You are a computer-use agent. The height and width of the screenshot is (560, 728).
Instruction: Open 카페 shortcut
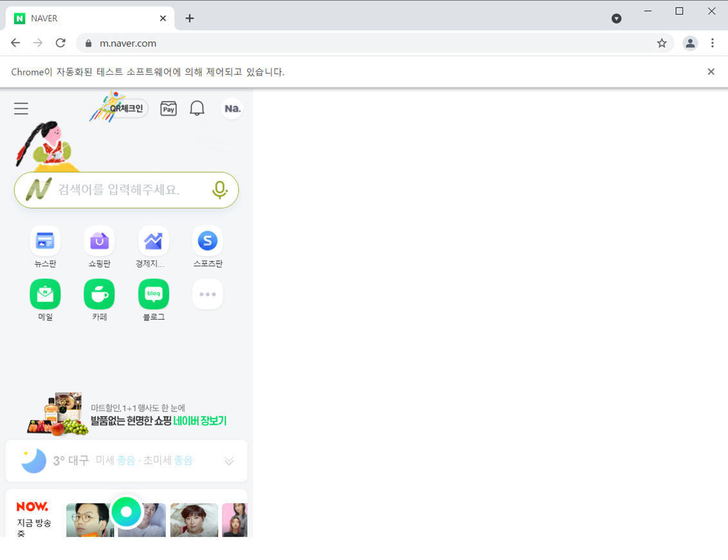point(99,300)
